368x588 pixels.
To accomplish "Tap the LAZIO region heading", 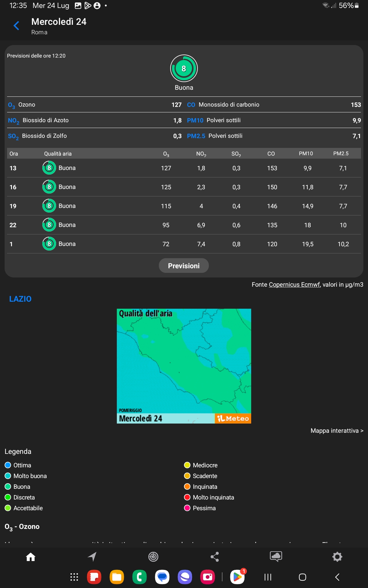I will (20, 299).
